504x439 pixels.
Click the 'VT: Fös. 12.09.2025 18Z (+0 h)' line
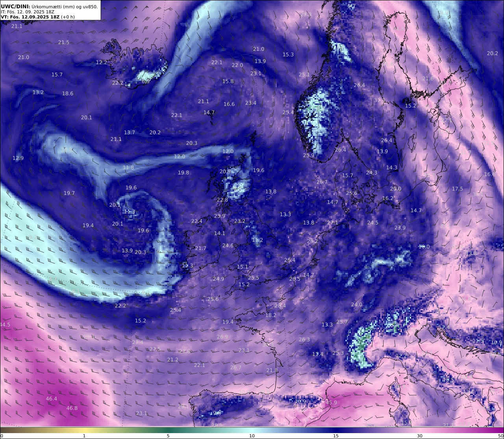coord(38,17)
